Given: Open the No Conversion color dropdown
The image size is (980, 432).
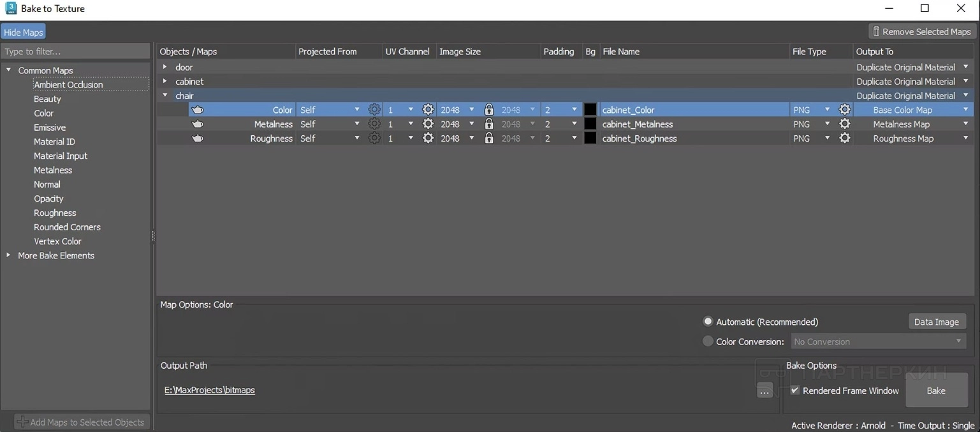Looking at the screenshot, I should pyautogui.click(x=878, y=341).
